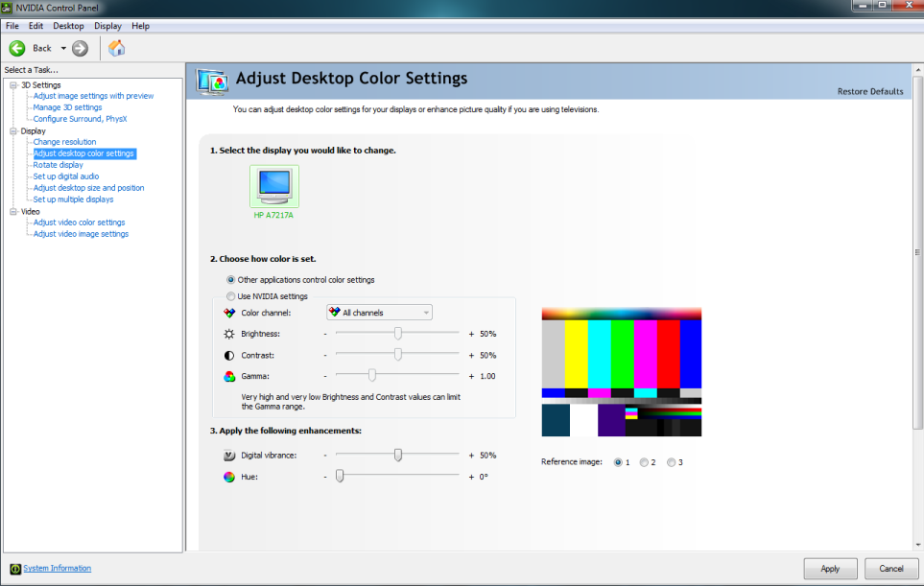Click the Gamma slider thumb
The width and height of the screenshot is (924, 586).
point(372,375)
